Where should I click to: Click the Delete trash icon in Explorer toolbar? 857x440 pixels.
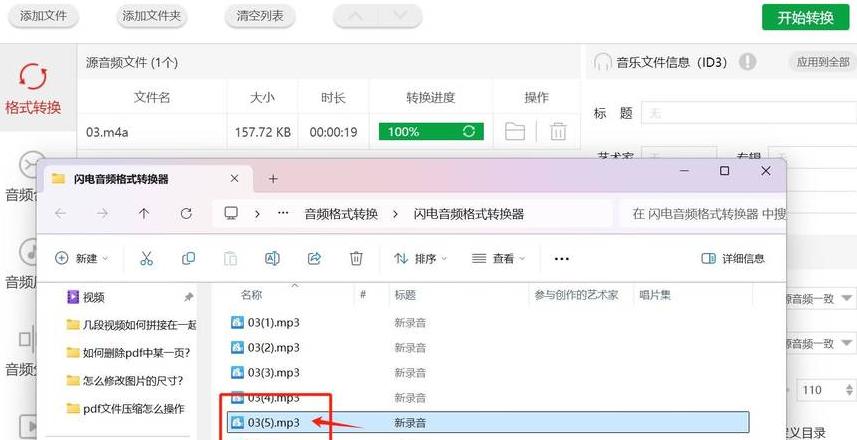coord(356,259)
